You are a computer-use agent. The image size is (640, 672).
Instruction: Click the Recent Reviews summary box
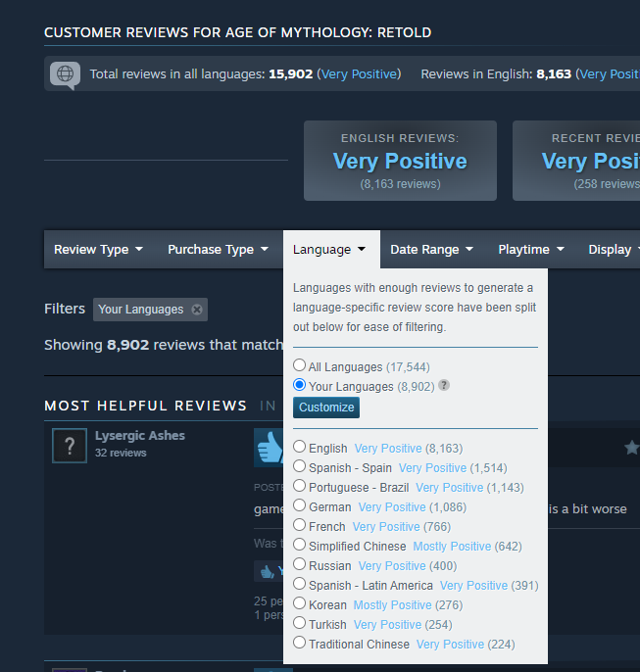click(576, 161)
